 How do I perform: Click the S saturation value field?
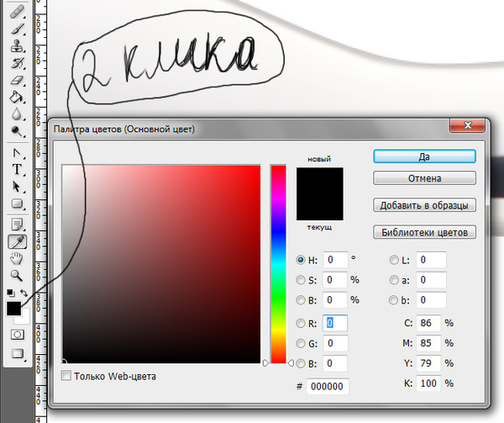tap(335, 280)
